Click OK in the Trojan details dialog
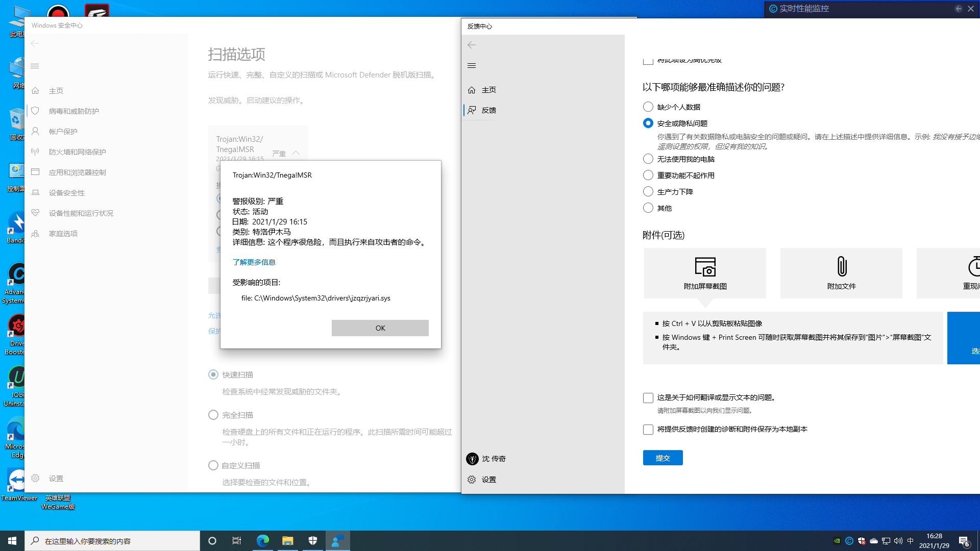The width and height of the screenshot is (980, 551). coord(380,328)
